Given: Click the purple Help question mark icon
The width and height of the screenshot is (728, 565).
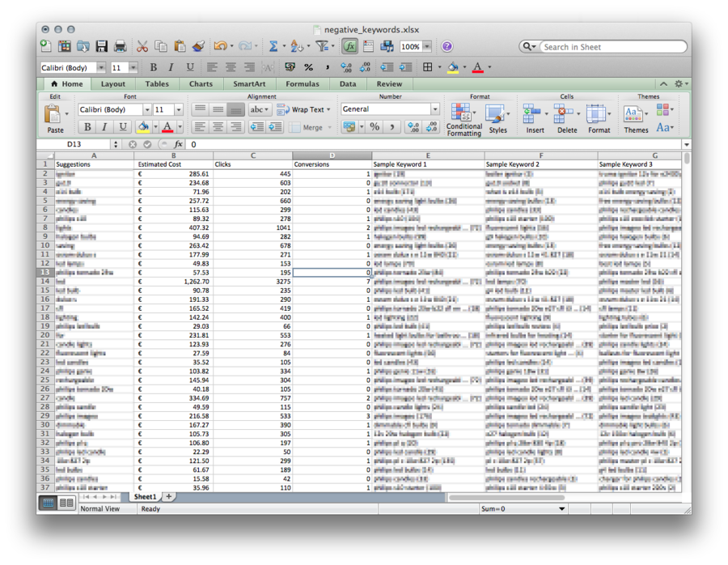Looking at the screenshot, I should click(447, 47).
